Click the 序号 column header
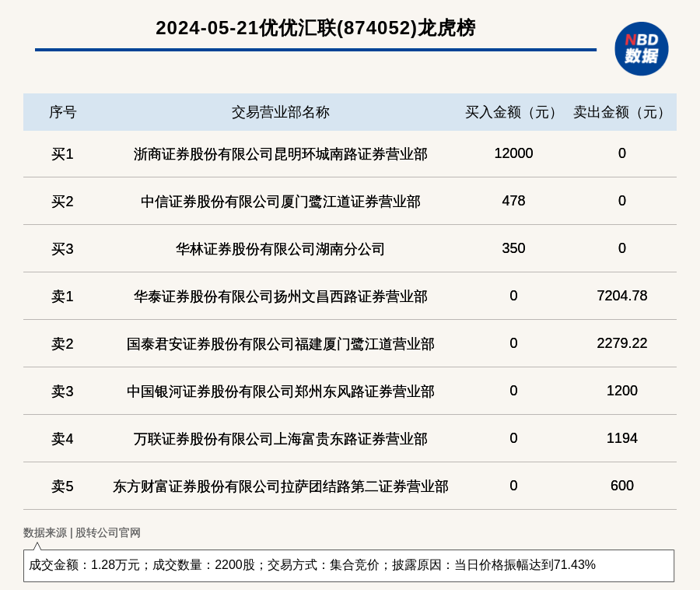 point(63,112)
